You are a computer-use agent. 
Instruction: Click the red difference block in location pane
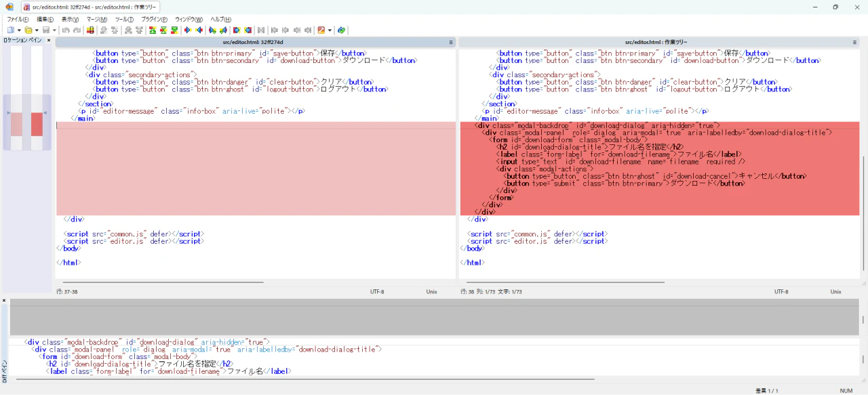click(37, 124)
